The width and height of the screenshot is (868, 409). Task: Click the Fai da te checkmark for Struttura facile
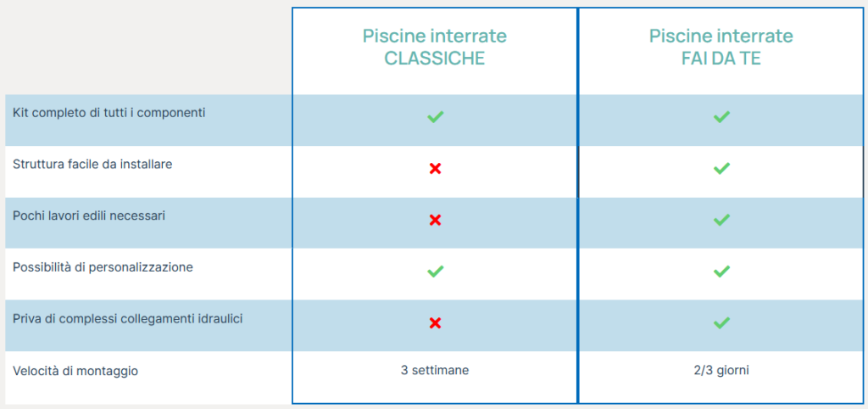tap(721, 169)
